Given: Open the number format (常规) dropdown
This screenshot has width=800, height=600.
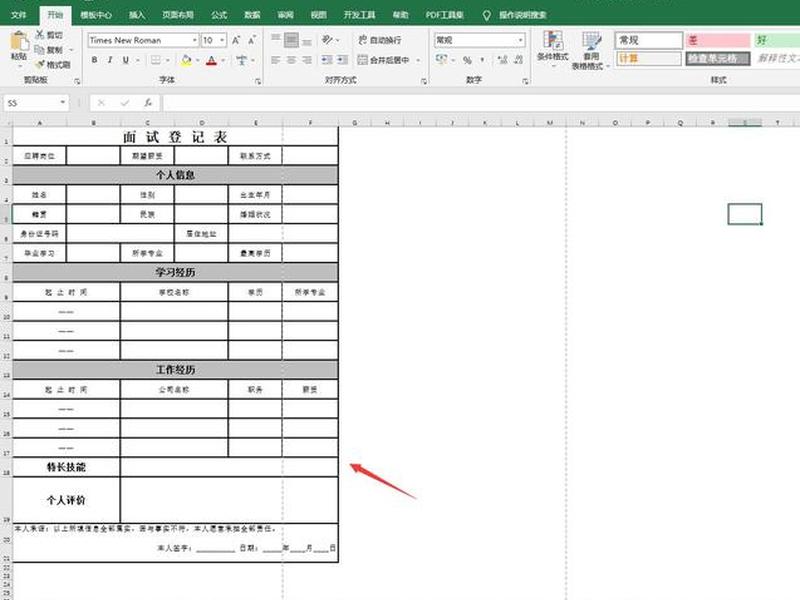Looking at the screenshot, I should tap(520, 40).
